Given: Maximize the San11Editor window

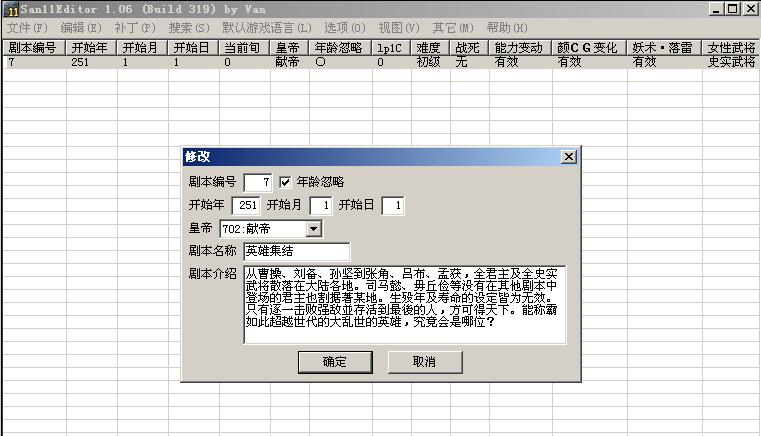Looking at the screenshot, I should click(x=733, y=9).
